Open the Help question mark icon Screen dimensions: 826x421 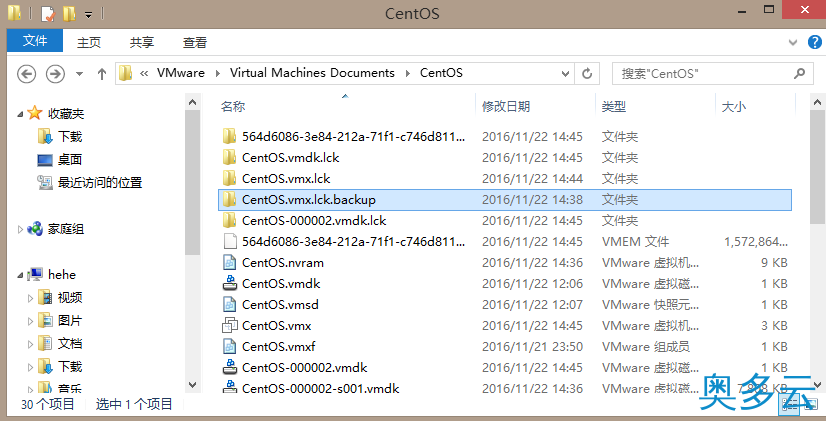pos(814,42)
